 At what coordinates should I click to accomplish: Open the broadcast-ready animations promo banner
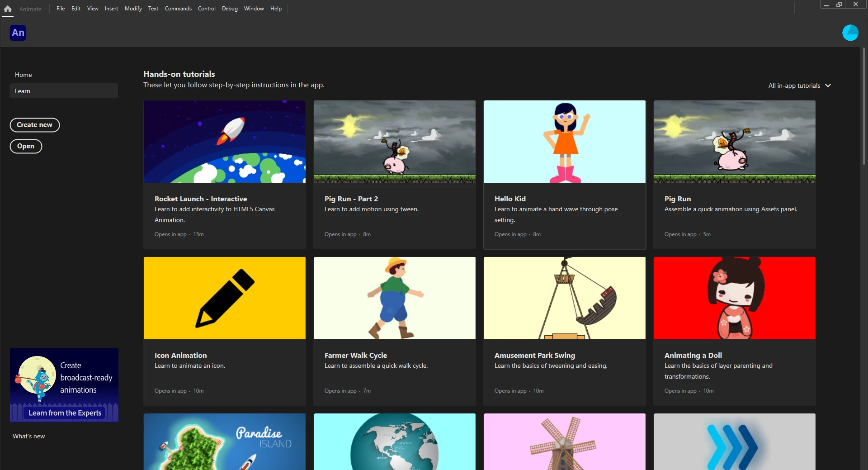coord(64,385)
